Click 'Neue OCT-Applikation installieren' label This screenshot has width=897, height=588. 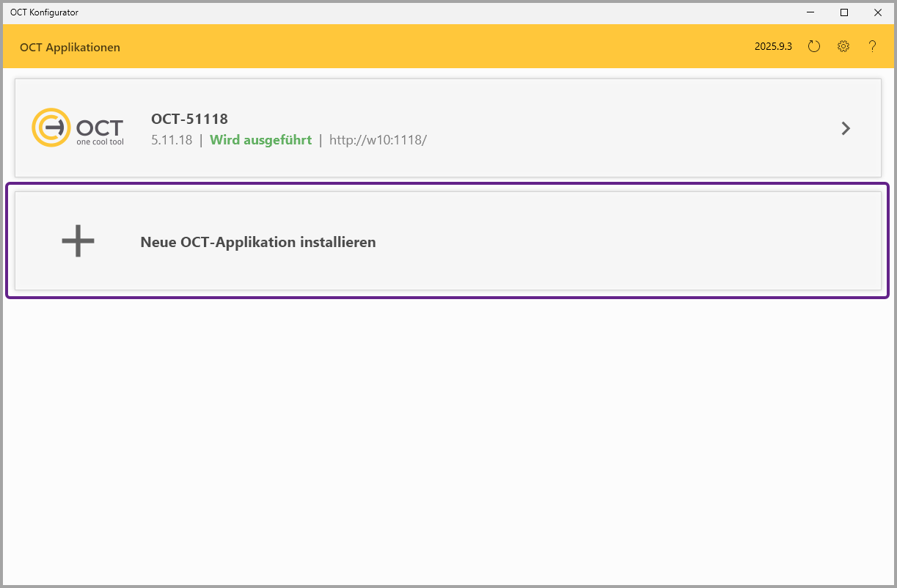tap(258, 242)
